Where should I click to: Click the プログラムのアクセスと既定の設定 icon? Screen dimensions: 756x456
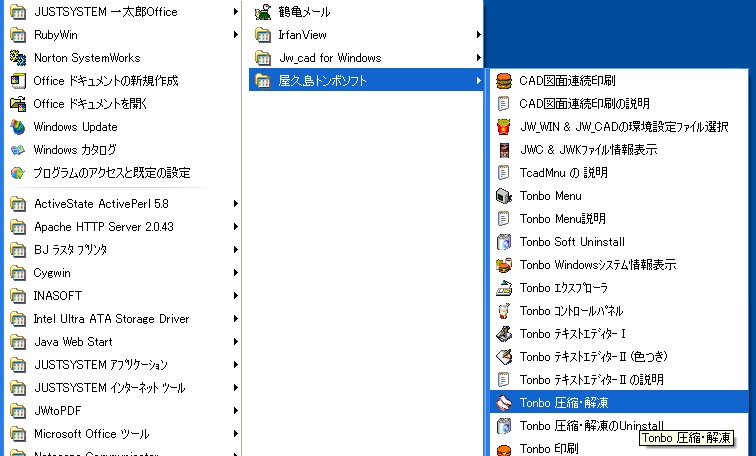point(18,173)
